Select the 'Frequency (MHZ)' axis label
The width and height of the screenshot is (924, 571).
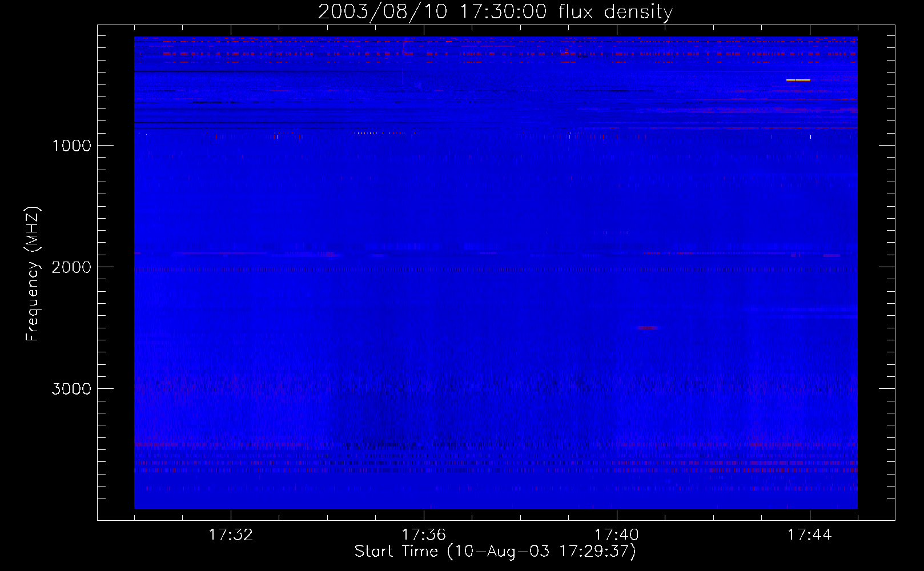(x=33, y=274)
